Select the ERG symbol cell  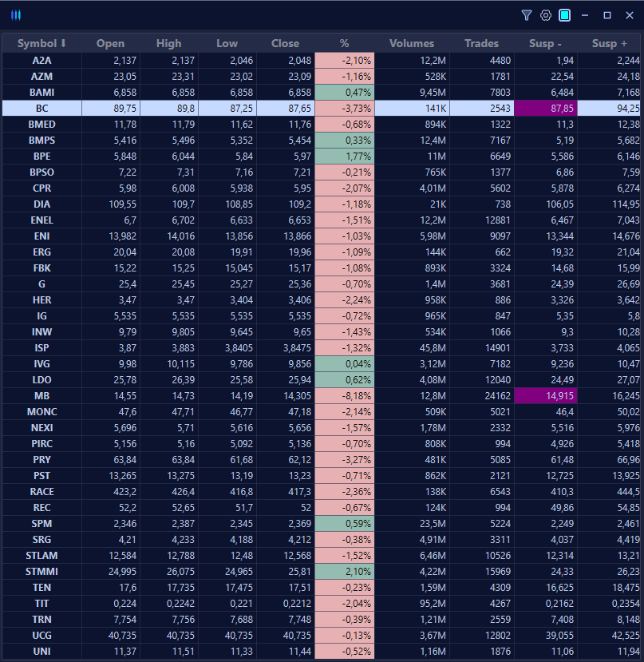tap(41, 252)
